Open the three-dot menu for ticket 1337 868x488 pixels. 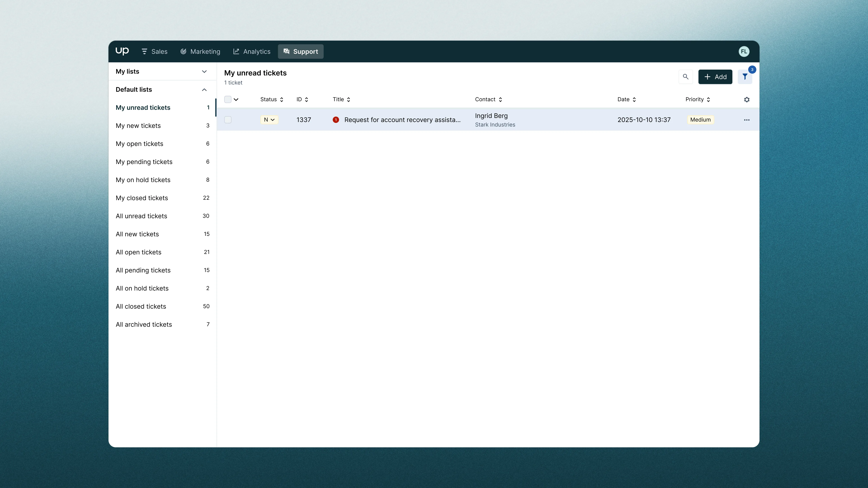[746, 120]
